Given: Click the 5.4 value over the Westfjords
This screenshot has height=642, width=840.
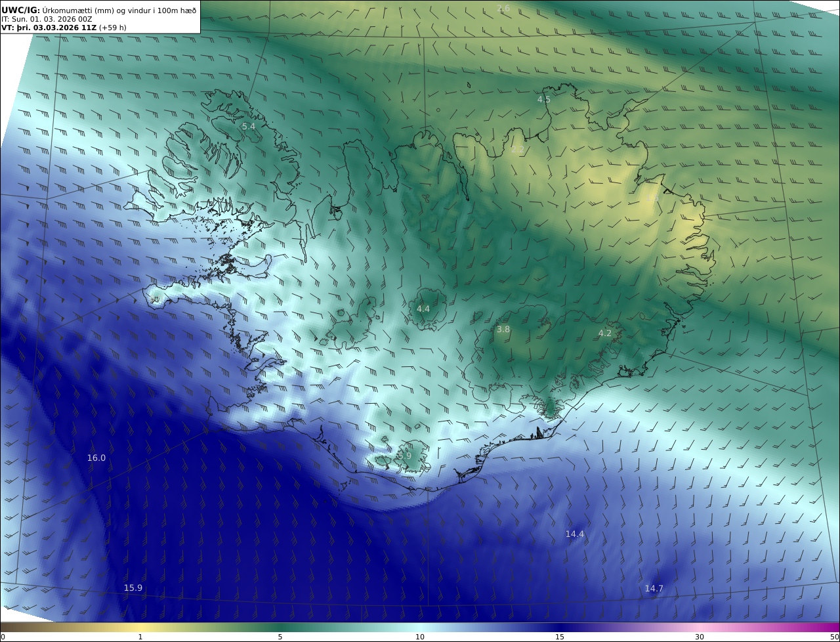Looking at the screenshot, I should point(249,126).
